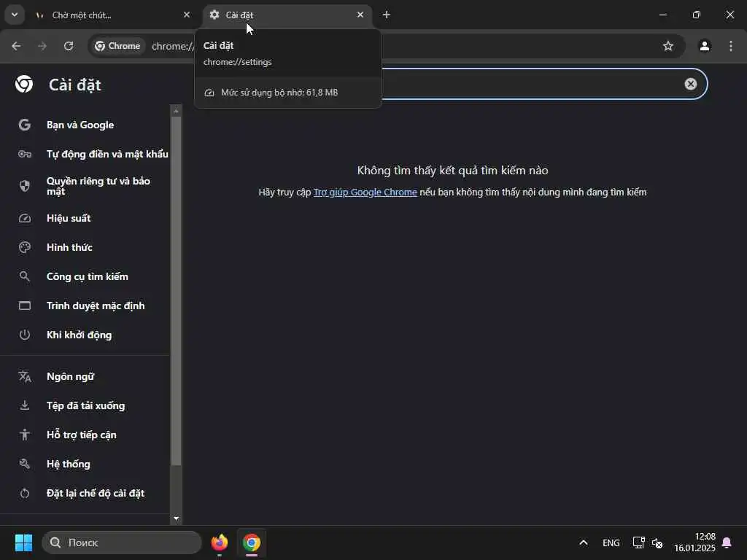
Task: Open the tab search dropdown arrow
Action: [15, 15]
